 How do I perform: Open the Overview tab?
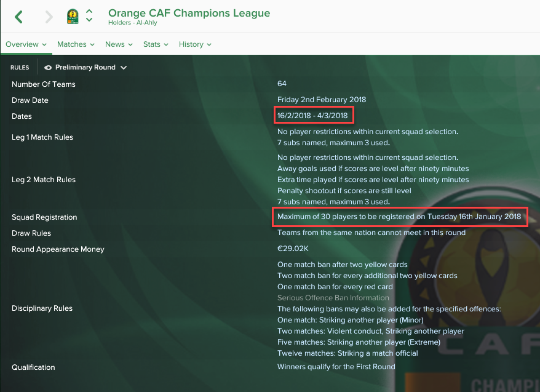pyautogui.click(x=26, y=44)
